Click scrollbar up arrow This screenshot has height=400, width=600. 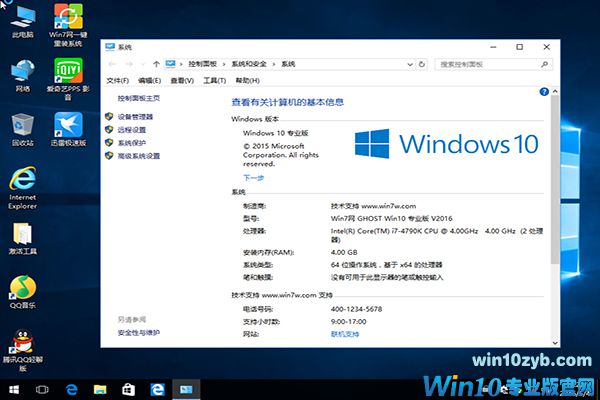[x=555, y=91]
